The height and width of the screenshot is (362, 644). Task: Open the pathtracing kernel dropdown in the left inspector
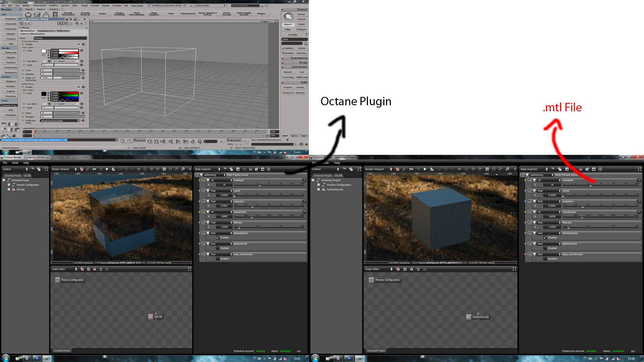click(214, 175)
